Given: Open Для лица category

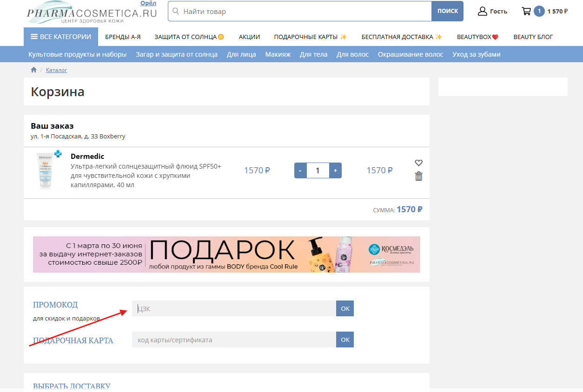Looking at the screenshot, I should (241, 54).
